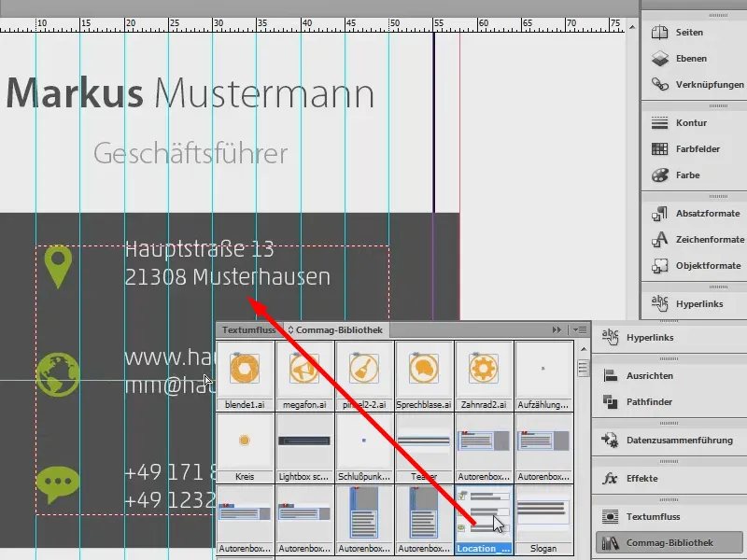Switch to the Textumfluss tab
The height and width of the screenshot is (560, 747).
248,330
